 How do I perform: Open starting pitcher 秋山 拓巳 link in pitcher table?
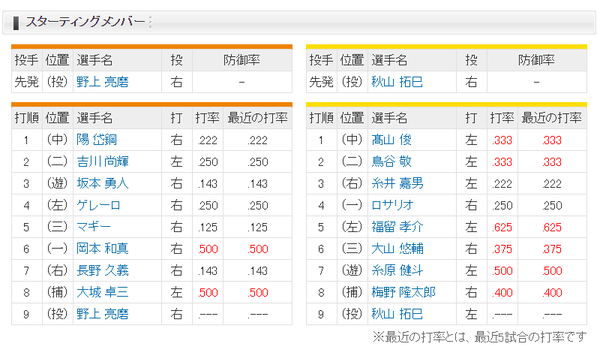click(397, 82)
